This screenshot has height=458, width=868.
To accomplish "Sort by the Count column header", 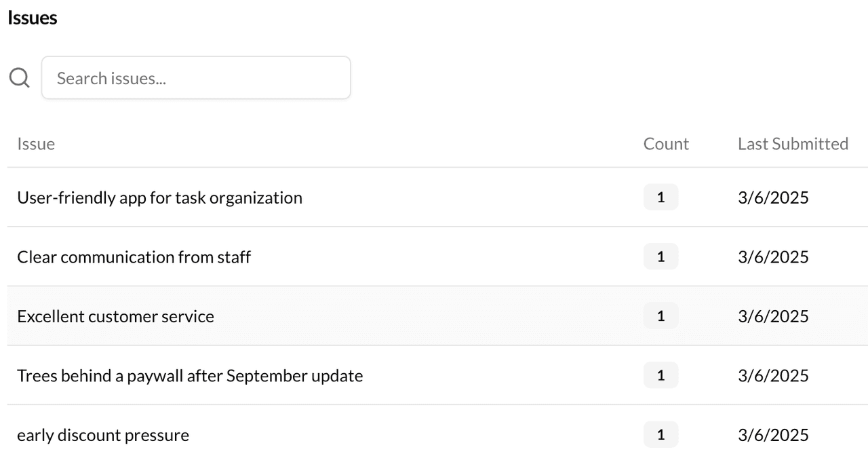I will click(x=667, y=143).
